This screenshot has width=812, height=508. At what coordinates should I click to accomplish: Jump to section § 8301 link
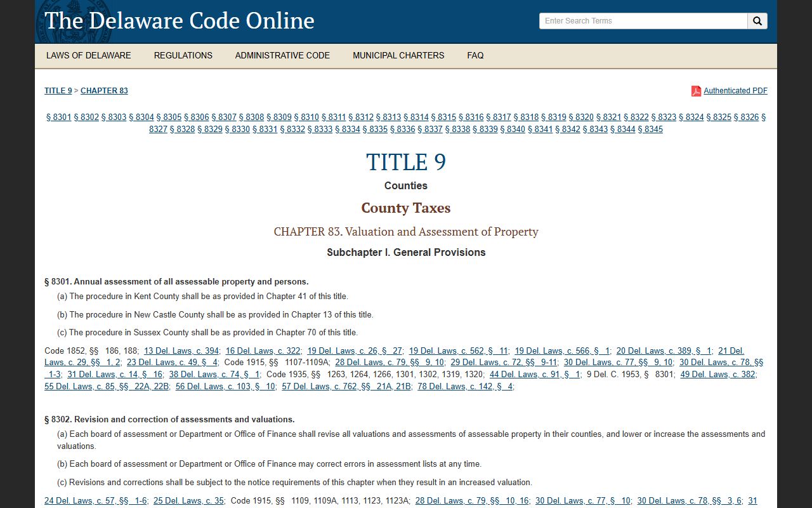coord(59,117)
